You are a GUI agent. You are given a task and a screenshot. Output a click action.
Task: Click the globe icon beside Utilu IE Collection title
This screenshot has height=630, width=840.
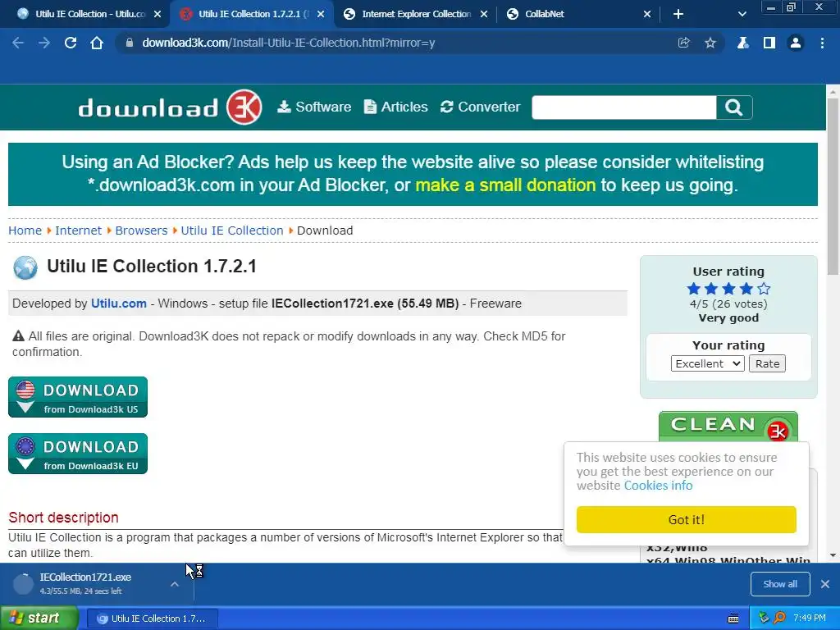25,268
